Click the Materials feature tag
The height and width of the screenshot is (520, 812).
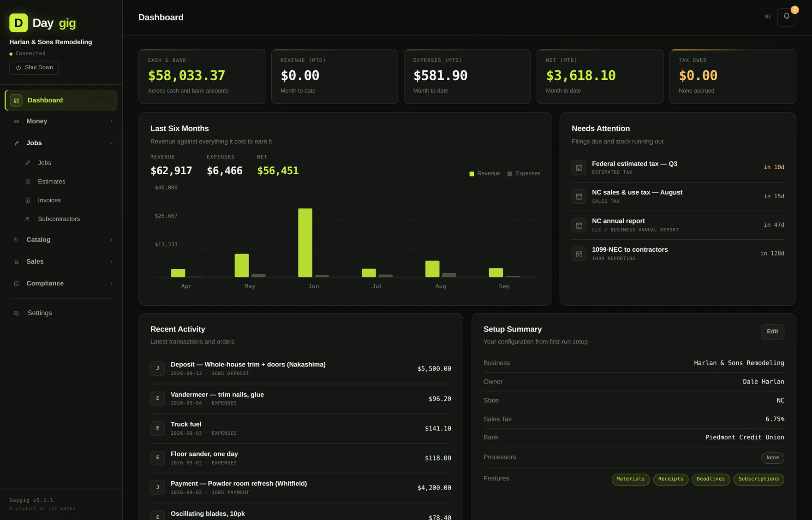(x=631, y=479)
